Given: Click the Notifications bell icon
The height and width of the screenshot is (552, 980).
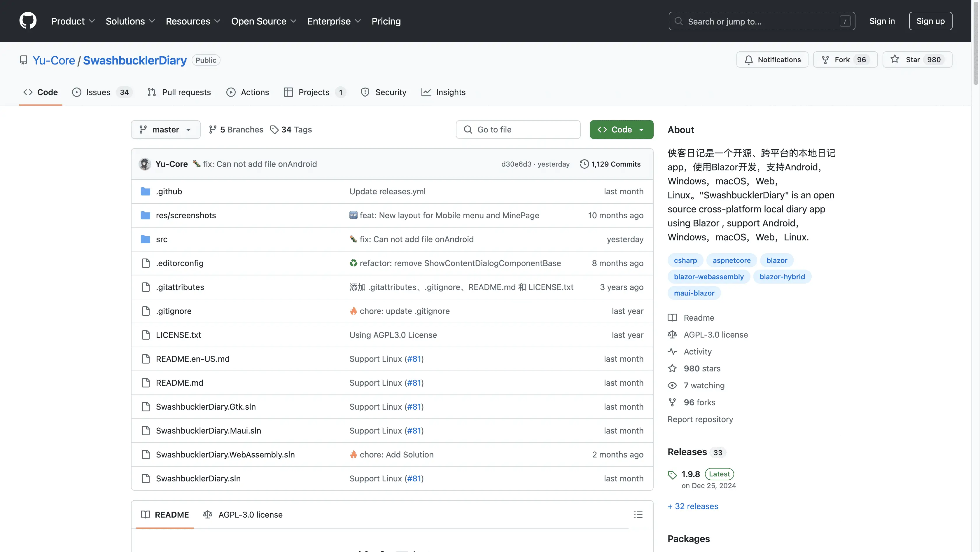Looking at the screenshot, I should point(748,60).
